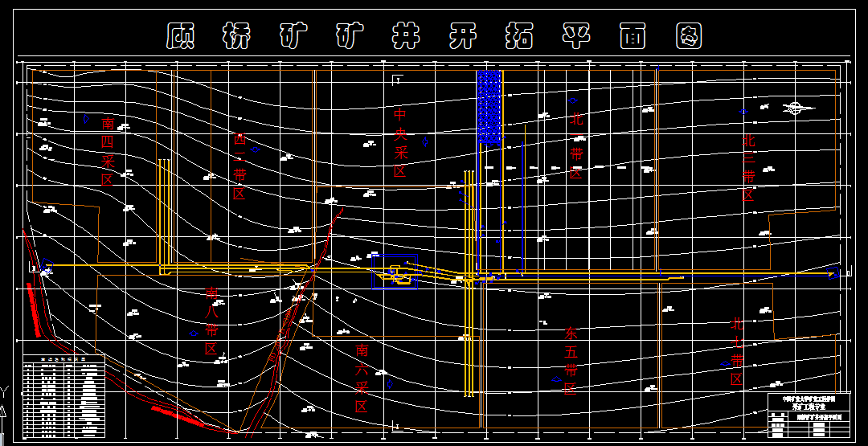This screenshot has width=868, height=446.
Task: Select blue diamond marker above 北三带区
Action: point(743,112)
